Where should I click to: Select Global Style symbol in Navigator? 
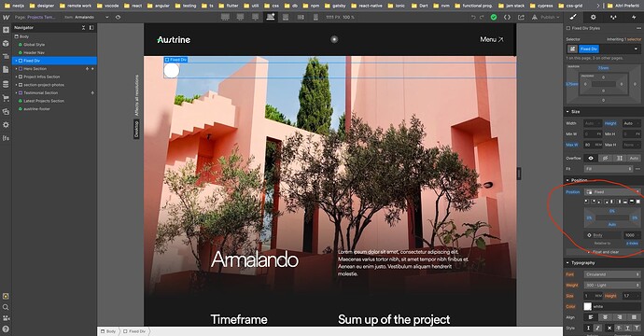coord(35,45)
